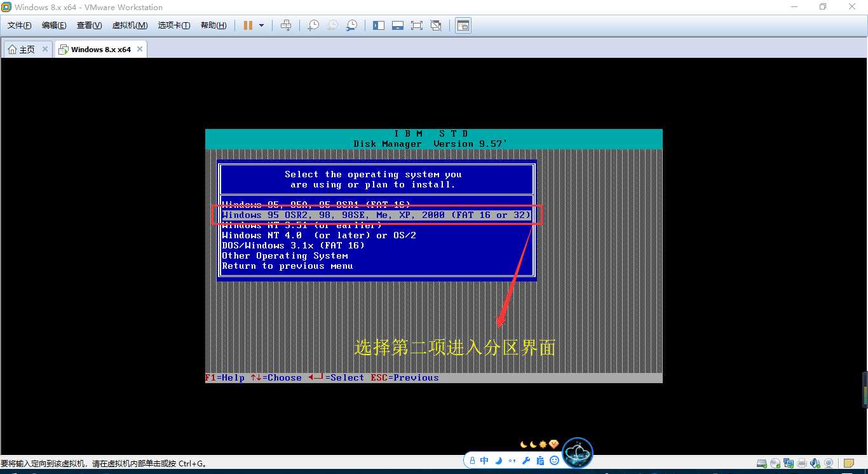Restore down the VMware window
Viewport: 868px width, 474px height.
[823, 7]
